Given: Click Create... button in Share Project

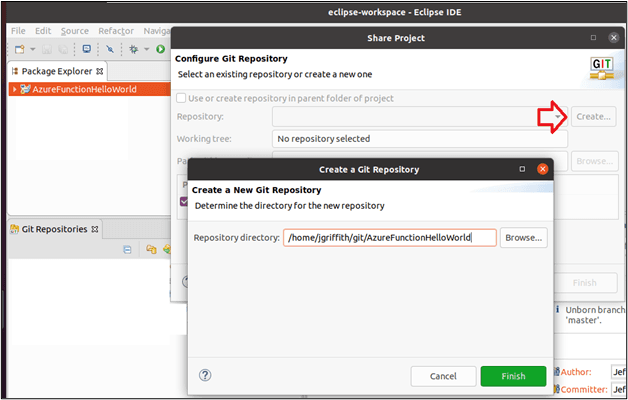Looking at the screenshot, I should [594, 117].
